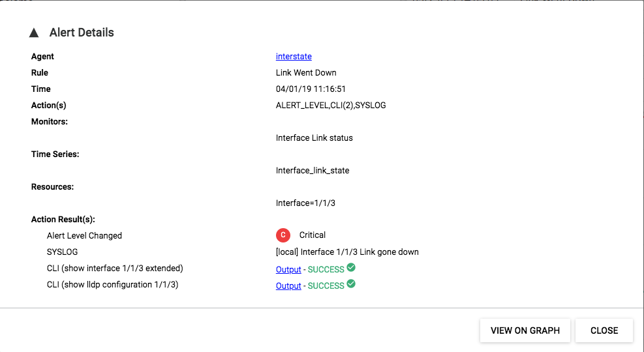
Task: Click the 'Action(s)' field label
Action: point(48,106)
